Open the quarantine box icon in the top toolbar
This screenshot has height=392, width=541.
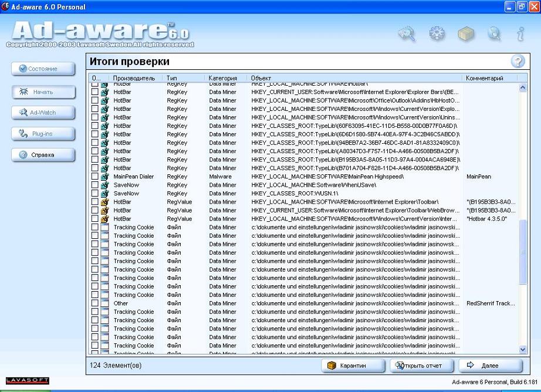[466, 34]
